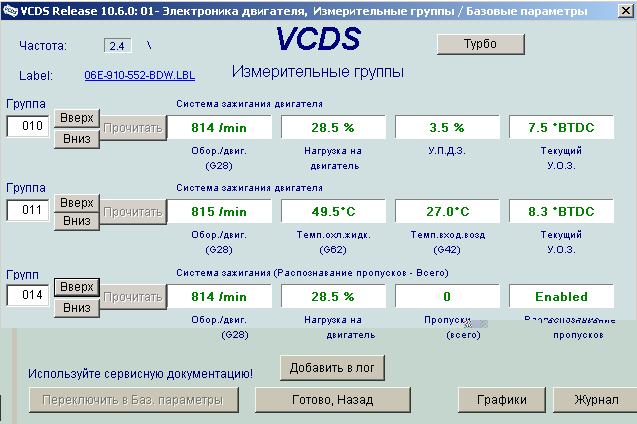Image resolution: width=637 pixels, height=424 pixels.
Task: Select the 814 /min value in group 010
Action: click(x=219, y=128)
